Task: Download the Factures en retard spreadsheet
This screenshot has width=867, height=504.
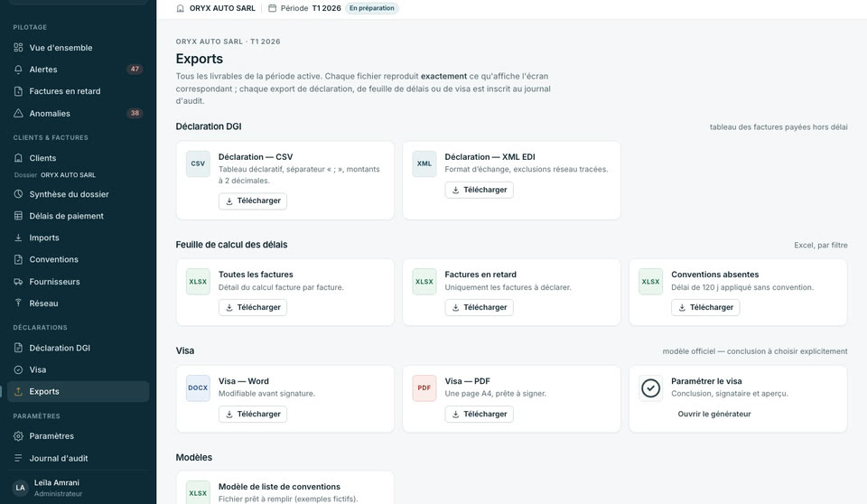Action: 479,307
